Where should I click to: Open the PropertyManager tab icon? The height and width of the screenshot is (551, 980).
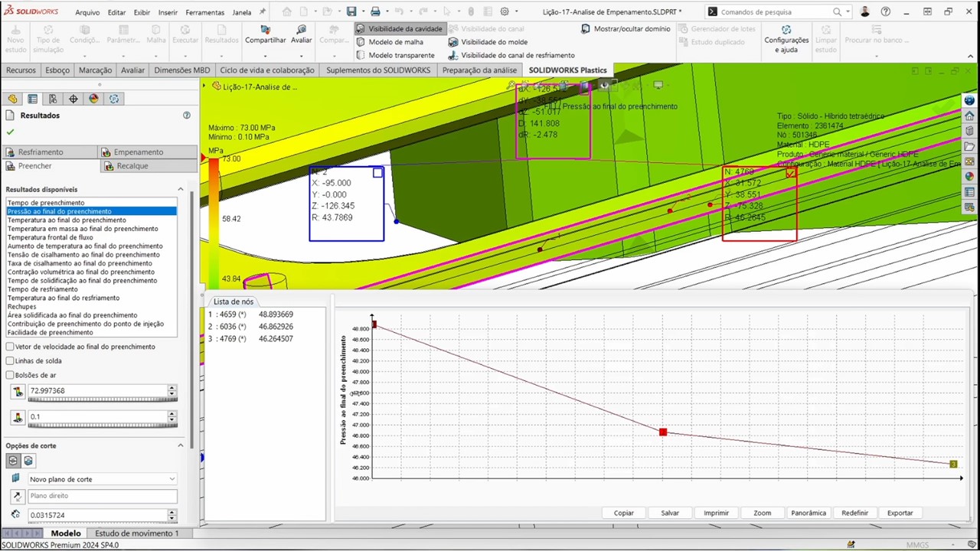pos(32,99)
